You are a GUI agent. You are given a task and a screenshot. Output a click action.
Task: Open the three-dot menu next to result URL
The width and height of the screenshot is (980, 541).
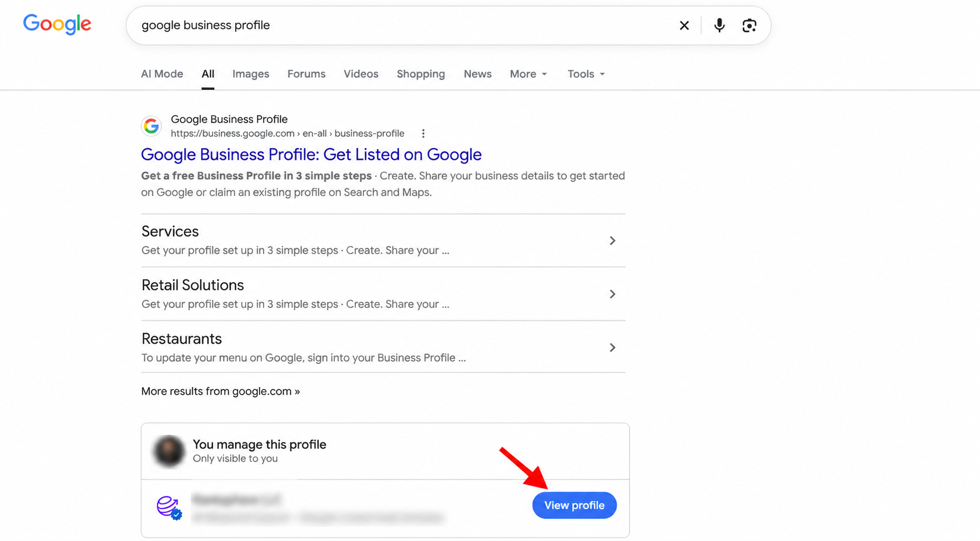pyautogui.click(x=423, y=134)
